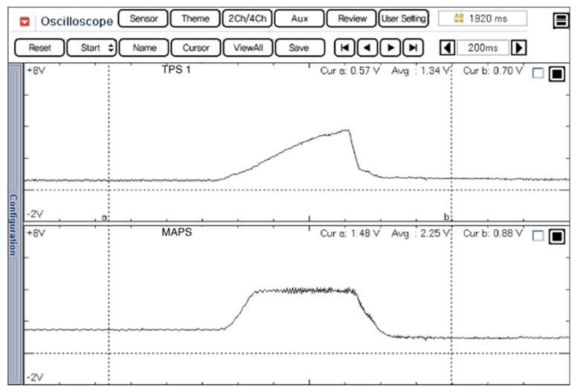Image resolution: width=577 pixels, height=392 pixels.
Task: Switch to 2Ch/4Ch channel mode
Action: [246, 19]
